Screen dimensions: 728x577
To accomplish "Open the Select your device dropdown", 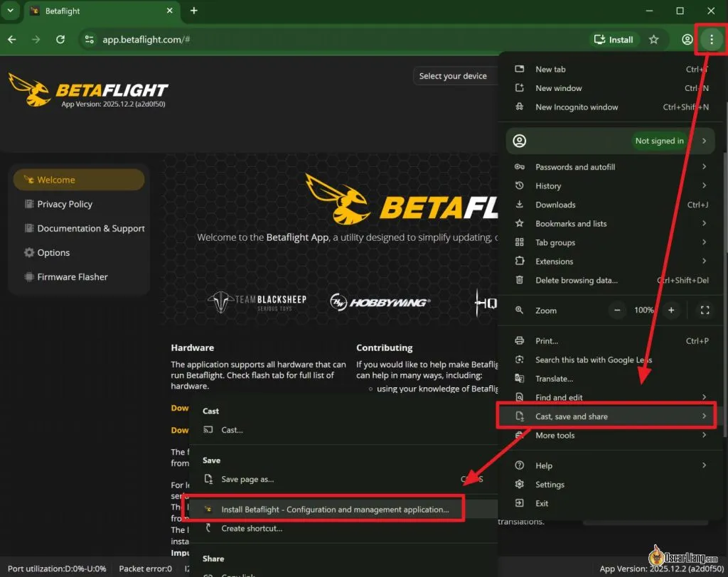I will pos(454,76).
